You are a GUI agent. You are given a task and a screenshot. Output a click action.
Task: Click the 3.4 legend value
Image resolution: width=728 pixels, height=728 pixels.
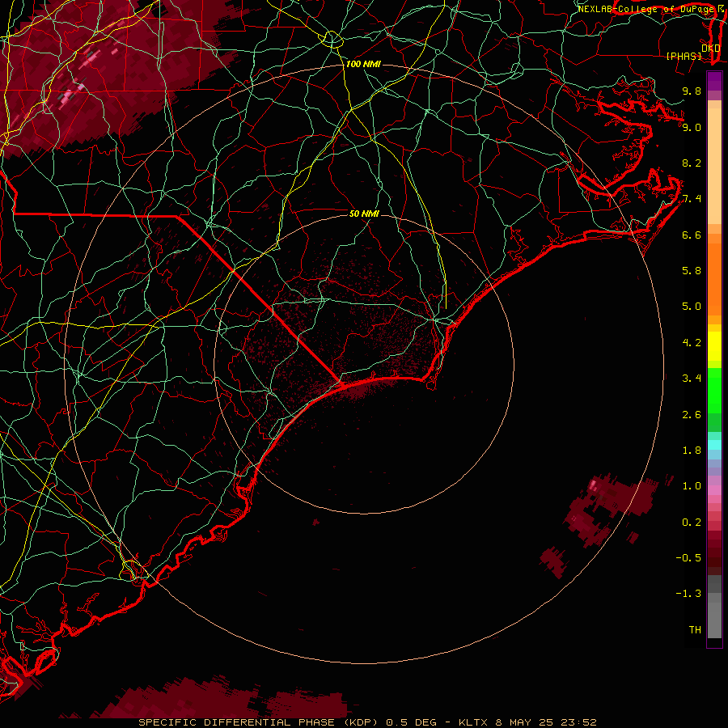692,379
